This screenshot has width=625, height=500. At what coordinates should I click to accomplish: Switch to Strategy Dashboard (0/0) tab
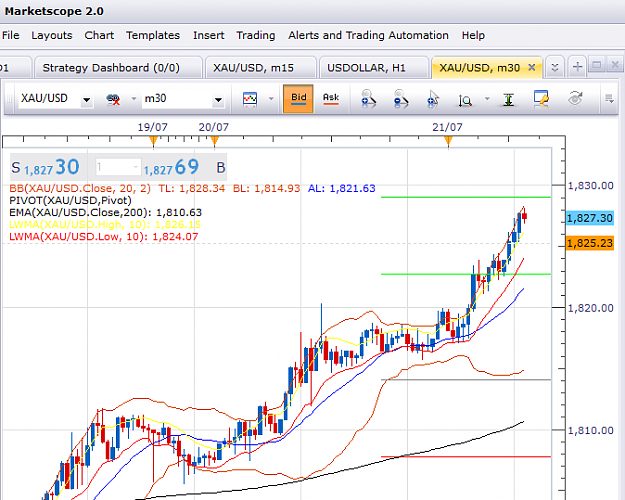(x=118, y=68)
